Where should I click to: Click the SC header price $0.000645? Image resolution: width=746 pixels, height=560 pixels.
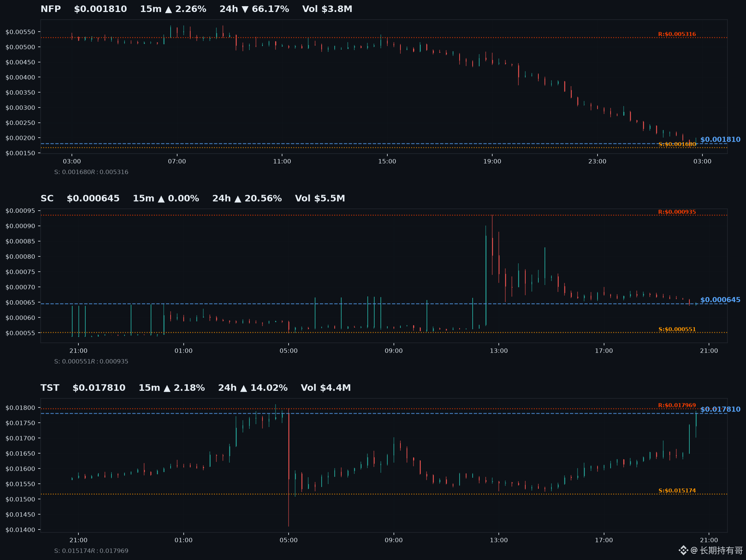pyautogui.click(x=93, y=198)
